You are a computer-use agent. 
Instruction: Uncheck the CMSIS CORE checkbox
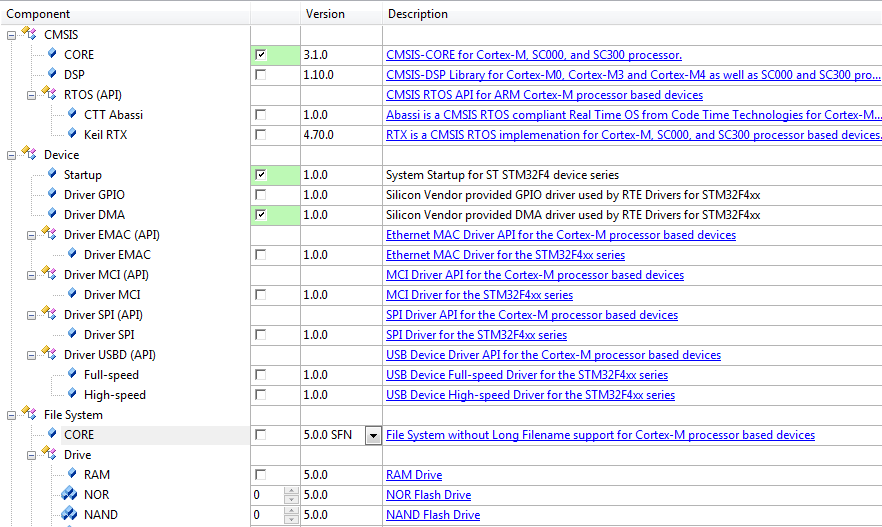tap(261, 55)
